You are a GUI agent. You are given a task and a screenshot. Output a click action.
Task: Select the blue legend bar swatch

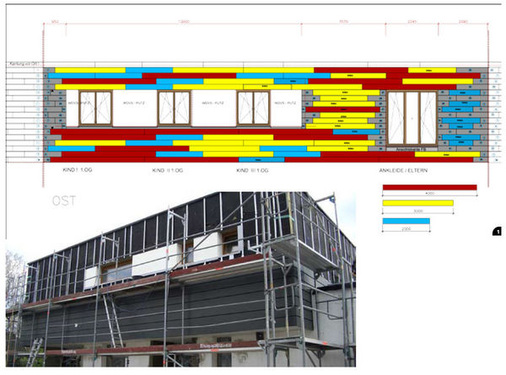(406, 221)
